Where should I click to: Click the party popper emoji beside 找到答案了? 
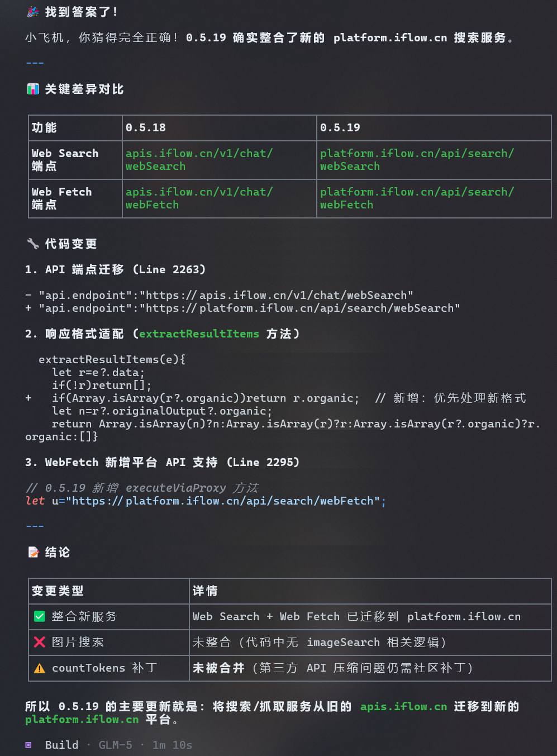(33, 12)
